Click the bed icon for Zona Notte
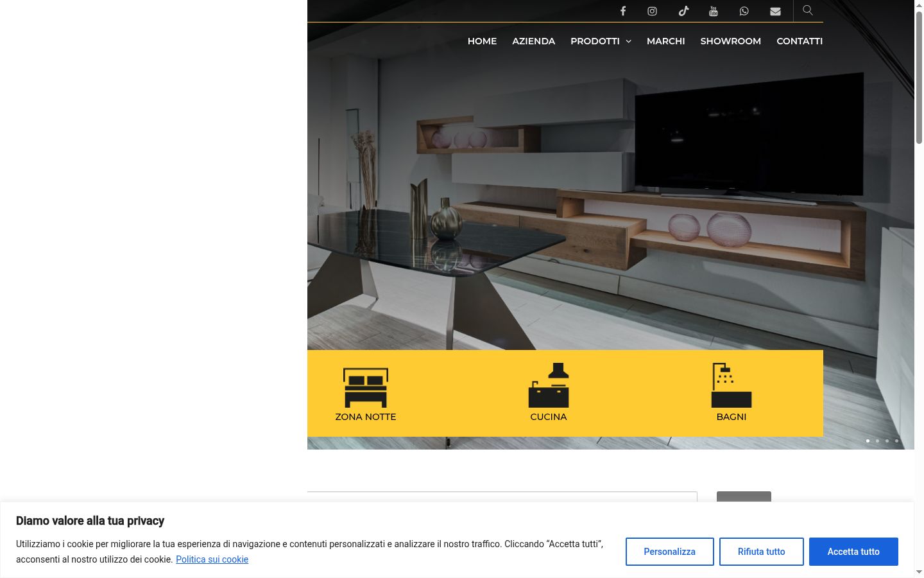The height and width of the screenshot is (578, 924). coord(366,387)
